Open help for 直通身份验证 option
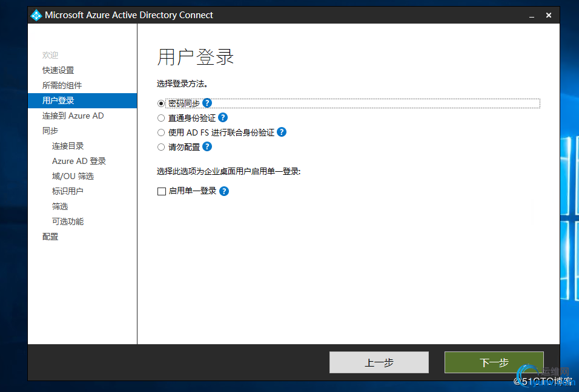 (x=223, y=117)
